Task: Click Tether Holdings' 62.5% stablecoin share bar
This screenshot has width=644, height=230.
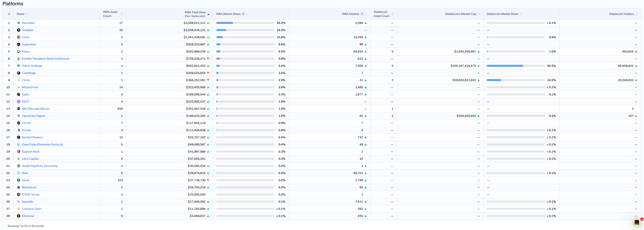Action: pyautogui.click(x=516, y=66)
